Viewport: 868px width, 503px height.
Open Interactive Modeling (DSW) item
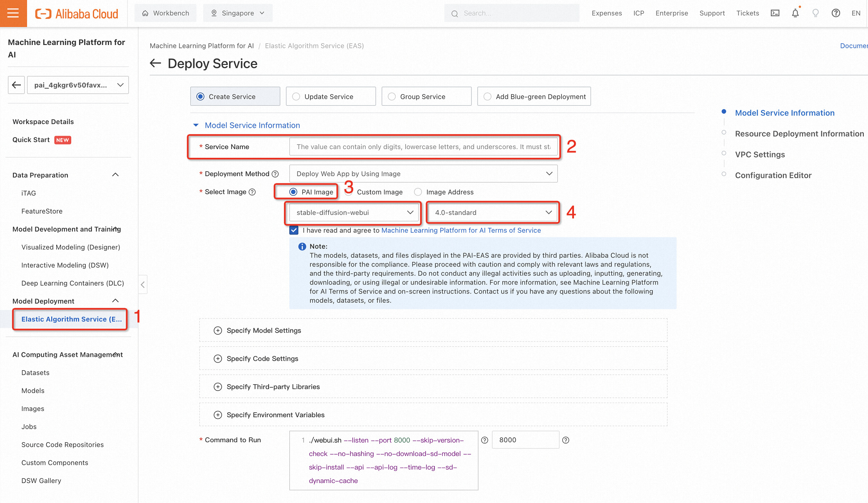[x=65, y=265]
